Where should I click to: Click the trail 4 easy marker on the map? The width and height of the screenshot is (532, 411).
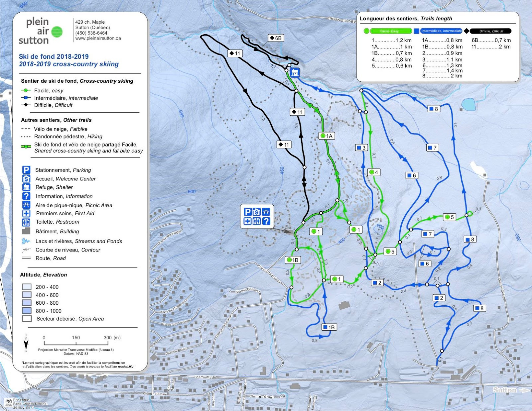374,172
